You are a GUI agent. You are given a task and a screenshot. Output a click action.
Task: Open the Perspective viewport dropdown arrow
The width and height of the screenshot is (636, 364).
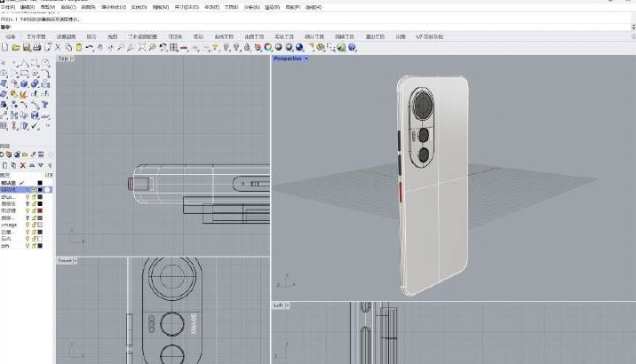306,59
